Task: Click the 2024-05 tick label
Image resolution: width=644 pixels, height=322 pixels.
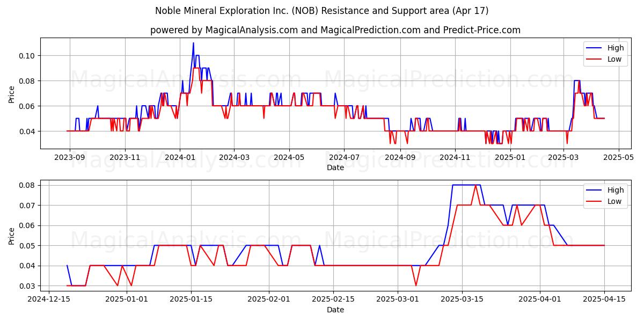Action: coord(289,158)
